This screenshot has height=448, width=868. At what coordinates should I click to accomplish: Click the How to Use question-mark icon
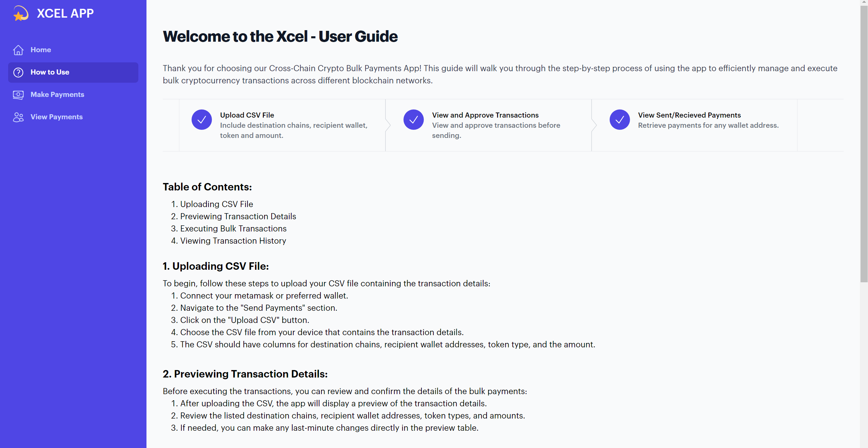pyautogui.click(x=18, y=72)
